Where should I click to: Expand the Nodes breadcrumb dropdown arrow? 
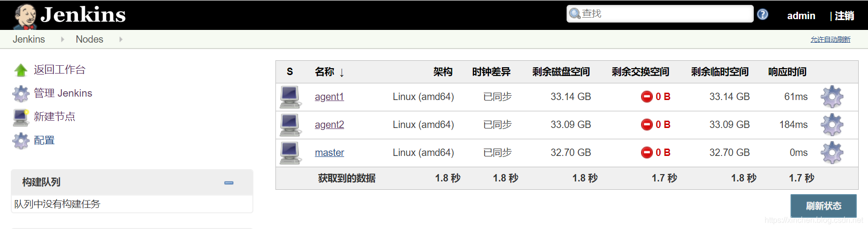pyautogui.click(x=121, y=39)
